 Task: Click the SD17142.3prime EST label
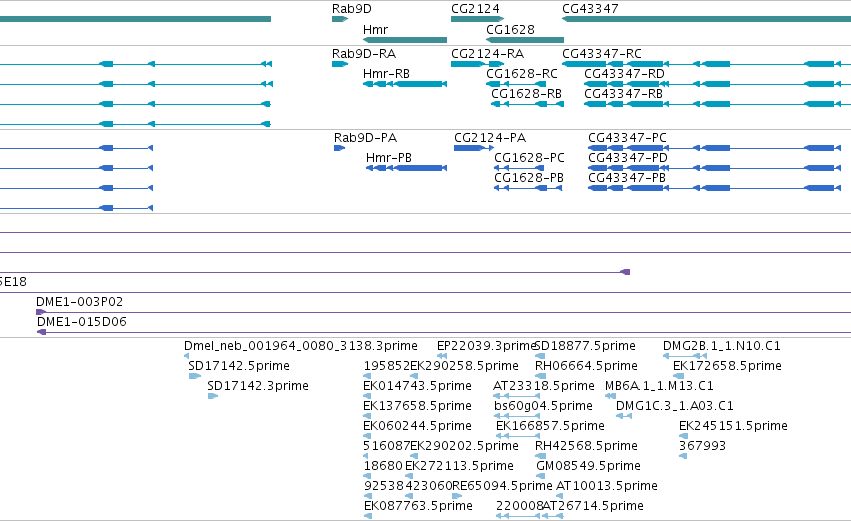[258, 386]
